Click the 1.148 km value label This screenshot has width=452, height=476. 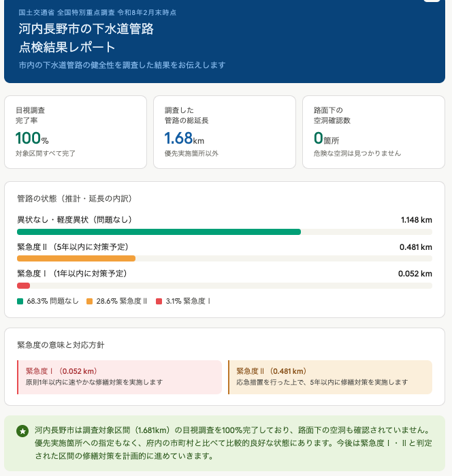coord(416,220)
